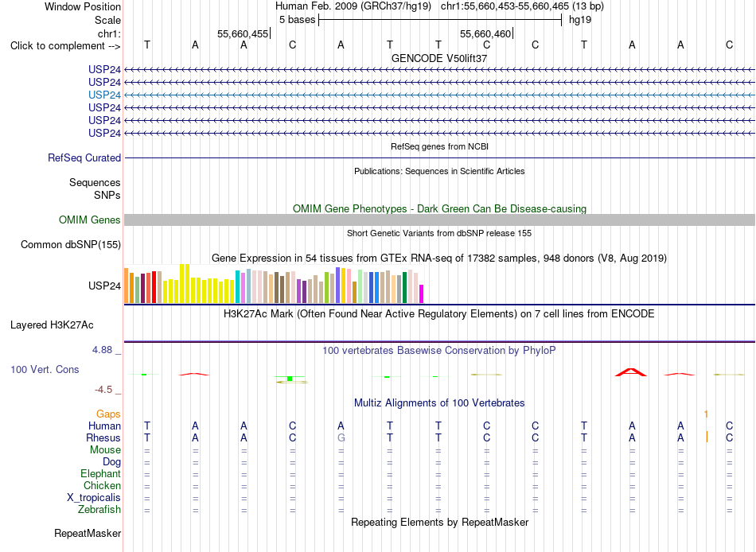Open the 'H3K27Ac Mark' ENCODE track title
The width and height of the screenshot is (756, 552).
[x=439, y=314]
